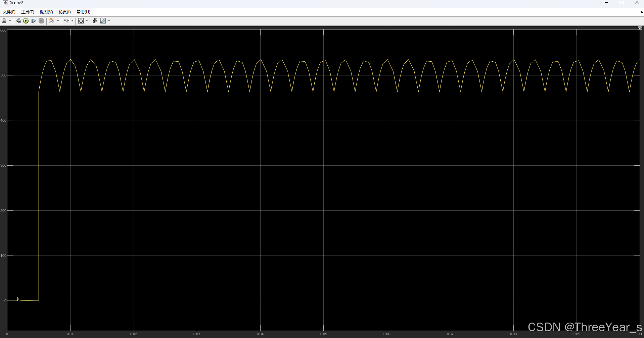Open the cursor measurements ruler icon

(x=103, y=21)
